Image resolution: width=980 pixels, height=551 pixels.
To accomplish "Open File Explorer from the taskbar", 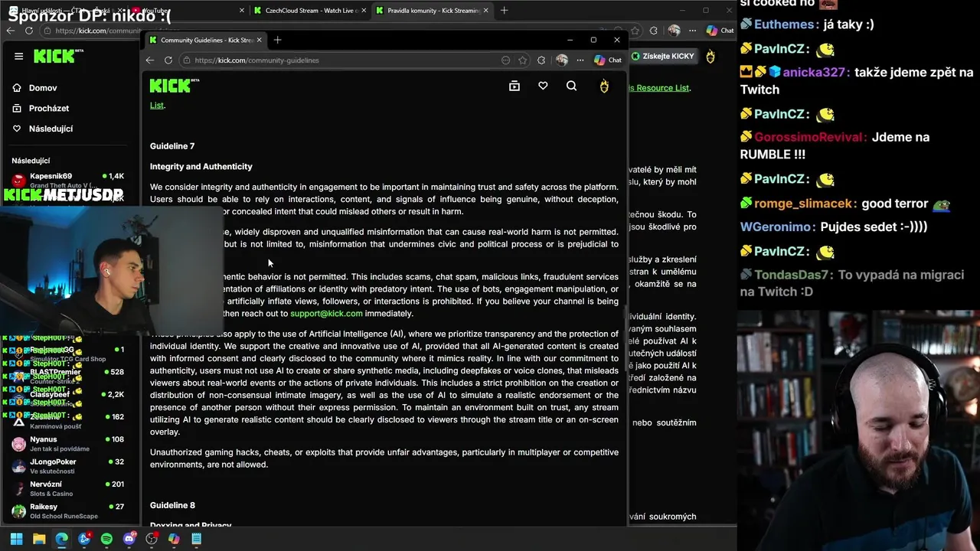I will point(39,539).
